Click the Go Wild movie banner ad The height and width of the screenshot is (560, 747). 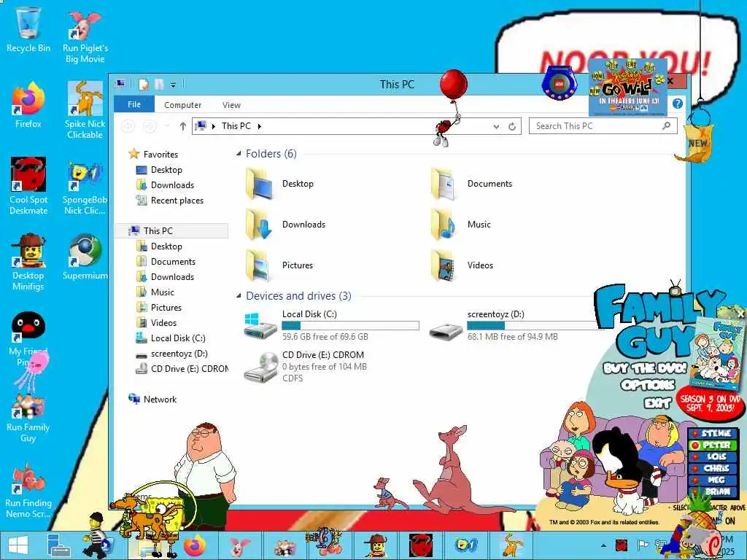pyautogui.click(x=628, y=87)
